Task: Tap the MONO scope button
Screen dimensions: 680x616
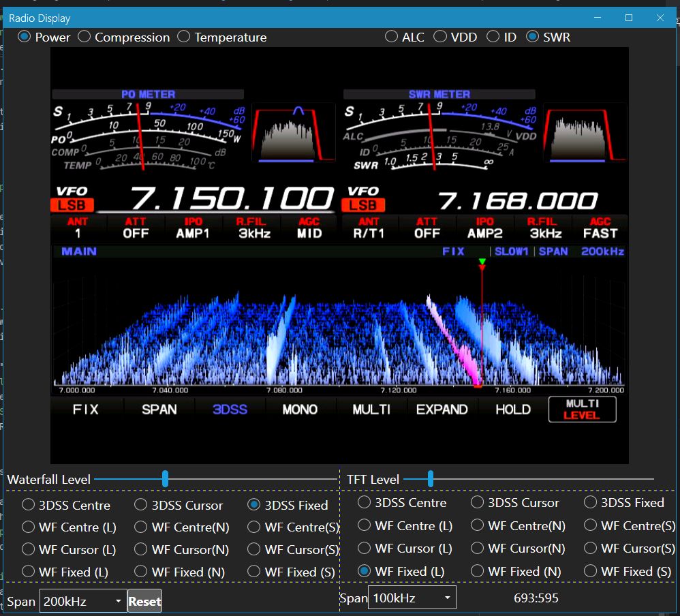Action: [300, 410]
